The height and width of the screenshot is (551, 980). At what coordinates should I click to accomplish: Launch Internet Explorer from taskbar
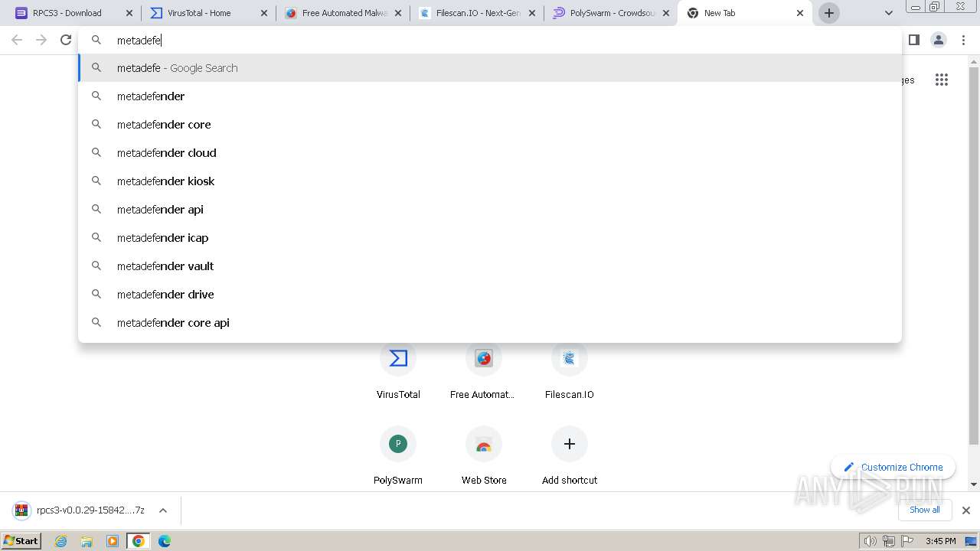tap(61, 541)
